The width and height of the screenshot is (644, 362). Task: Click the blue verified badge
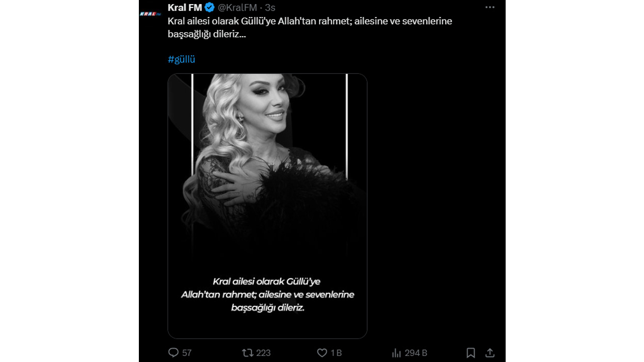(x=210, y=8)
